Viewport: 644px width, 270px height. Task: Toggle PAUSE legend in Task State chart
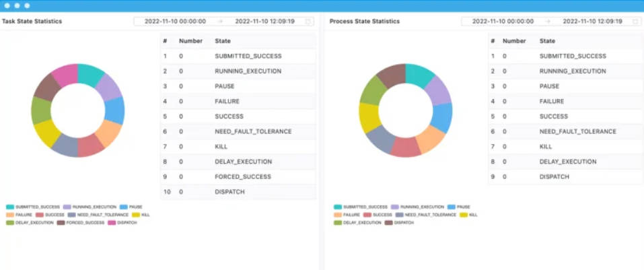[131, 207]
